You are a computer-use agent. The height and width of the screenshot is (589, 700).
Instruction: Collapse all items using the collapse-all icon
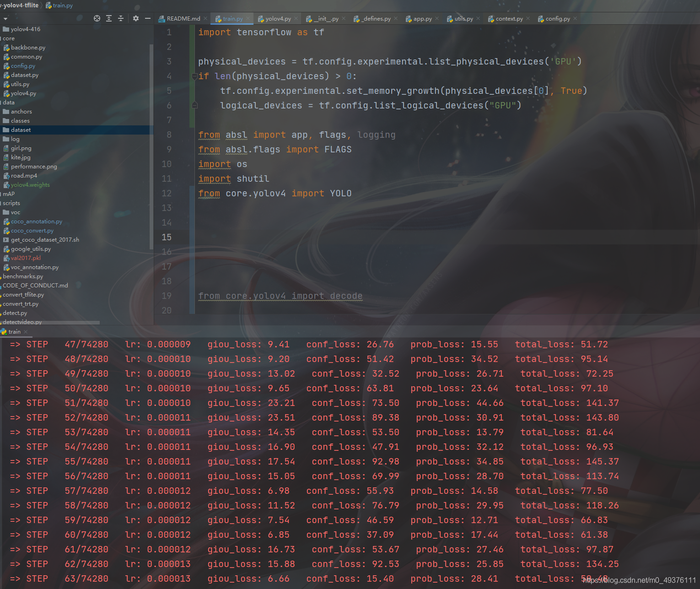tap(121, 18)
